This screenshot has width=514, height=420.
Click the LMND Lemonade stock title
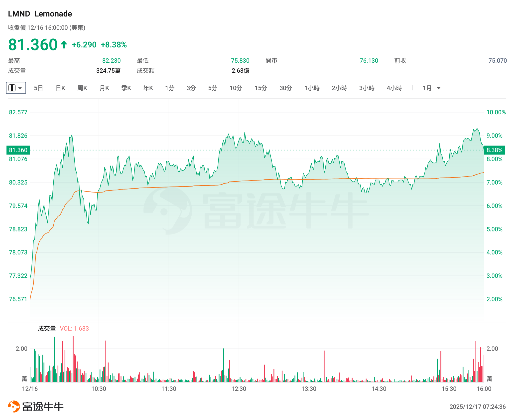pyautogui.click(x=40, y=14)
